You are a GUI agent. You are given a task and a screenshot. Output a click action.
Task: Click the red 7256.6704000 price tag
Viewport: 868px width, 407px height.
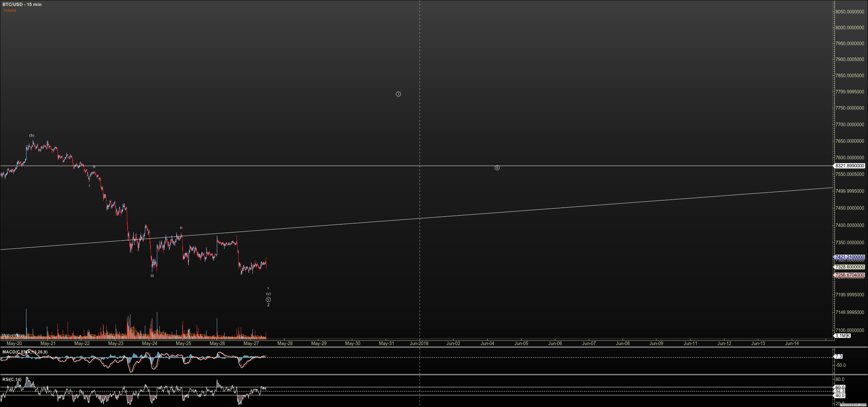(849, 275)
